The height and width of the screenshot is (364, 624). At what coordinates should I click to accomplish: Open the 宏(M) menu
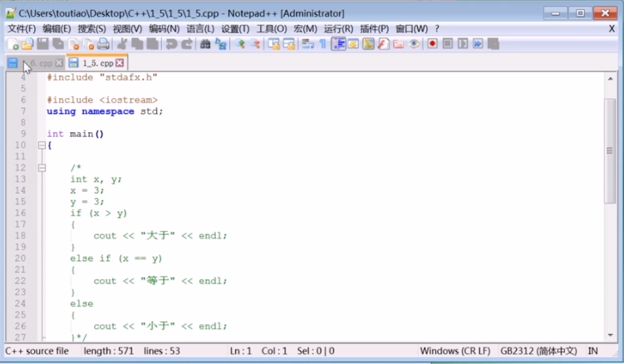coord(305,29)
